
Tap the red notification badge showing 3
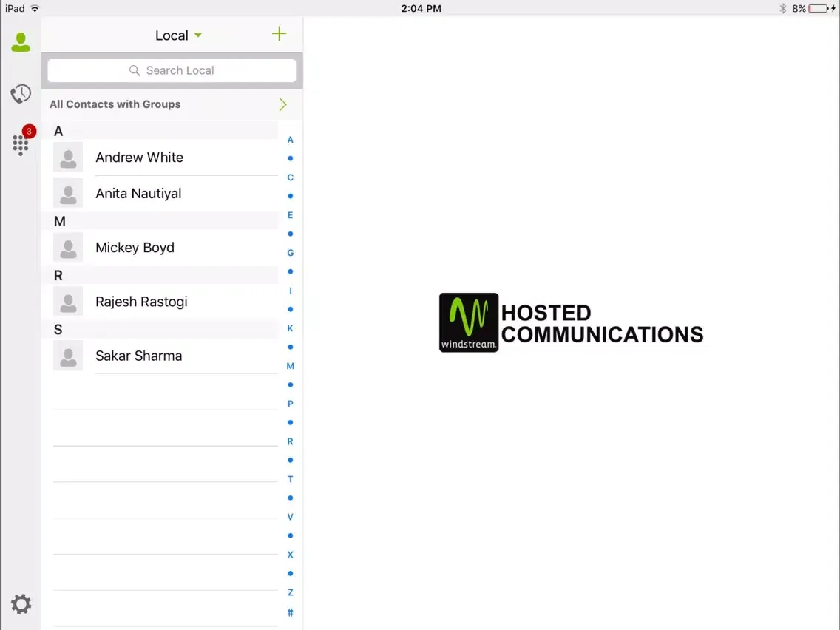click(x=29, y=132)
